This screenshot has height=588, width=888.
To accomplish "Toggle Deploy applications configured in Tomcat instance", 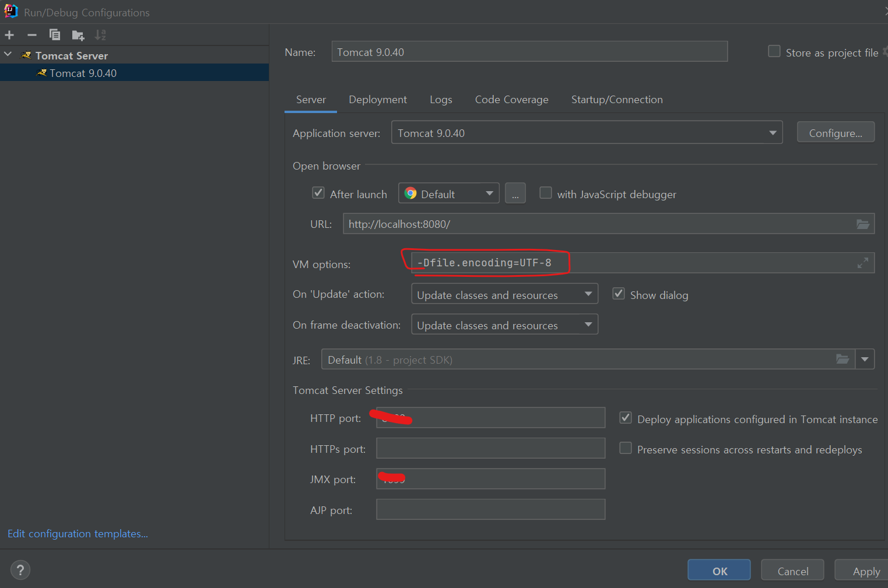I will [x=626, y=418].
